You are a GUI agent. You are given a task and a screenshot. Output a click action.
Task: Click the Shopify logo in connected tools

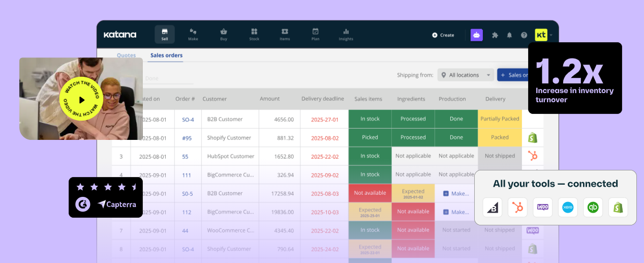click(618, 208)
